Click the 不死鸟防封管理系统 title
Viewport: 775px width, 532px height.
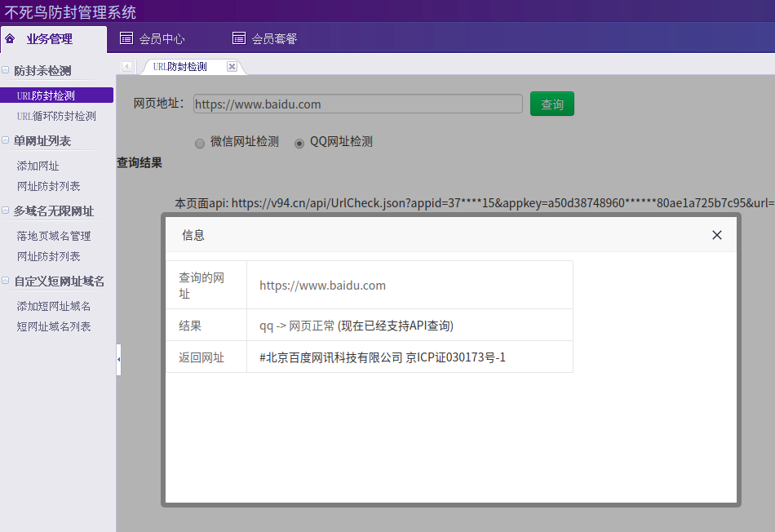pyautogui.click(x=70, y=12)
